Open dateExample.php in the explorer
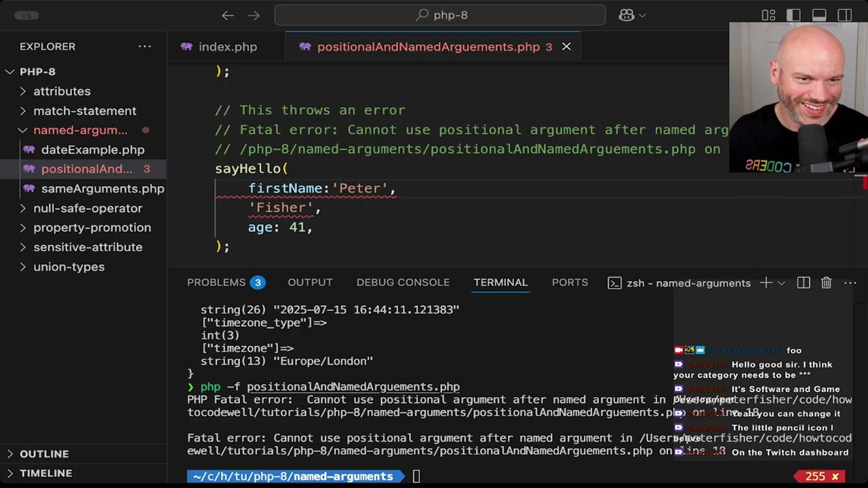The image size is (868, 488). pos(92,150)
